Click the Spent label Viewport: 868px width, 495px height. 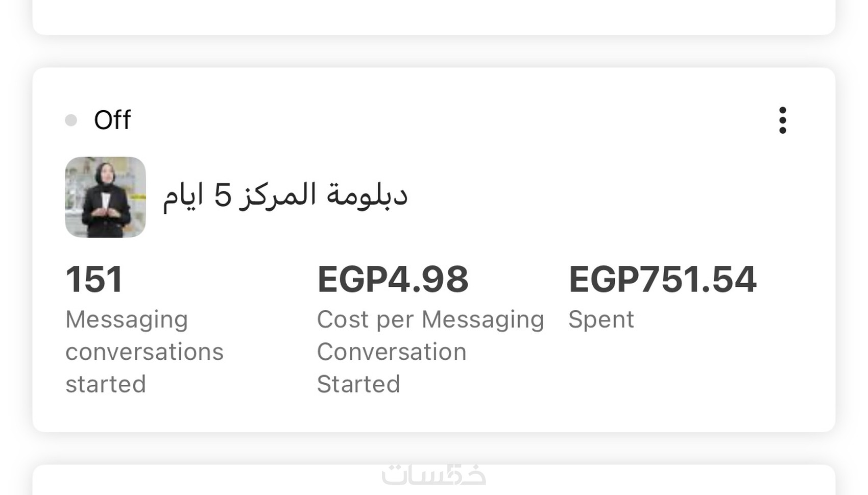coord(601,320)
